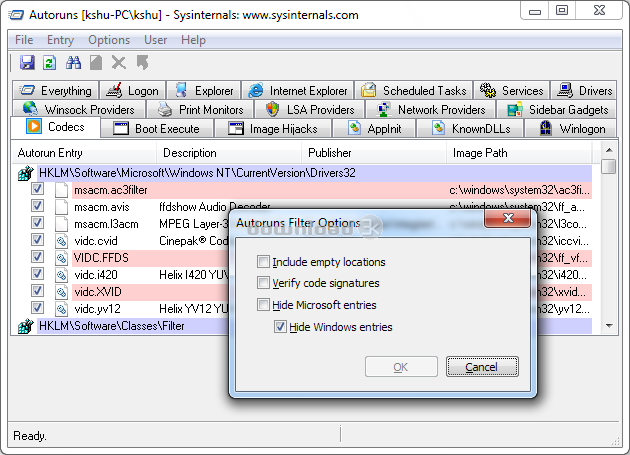Image resolution: width=630 pixels, height=455 pixels.
Task: Enable Include empty locations checkbox
Action: (x=263, y=262)
